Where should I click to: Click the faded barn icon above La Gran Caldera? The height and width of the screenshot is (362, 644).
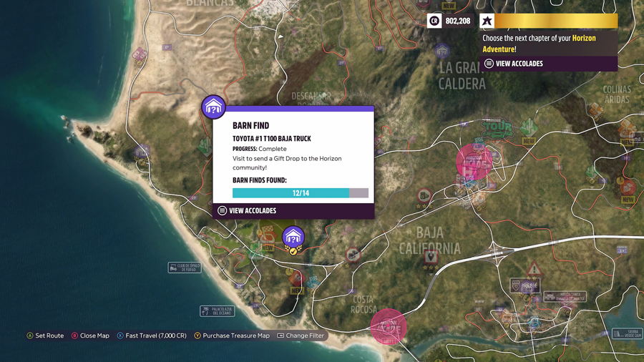point(441,52)
